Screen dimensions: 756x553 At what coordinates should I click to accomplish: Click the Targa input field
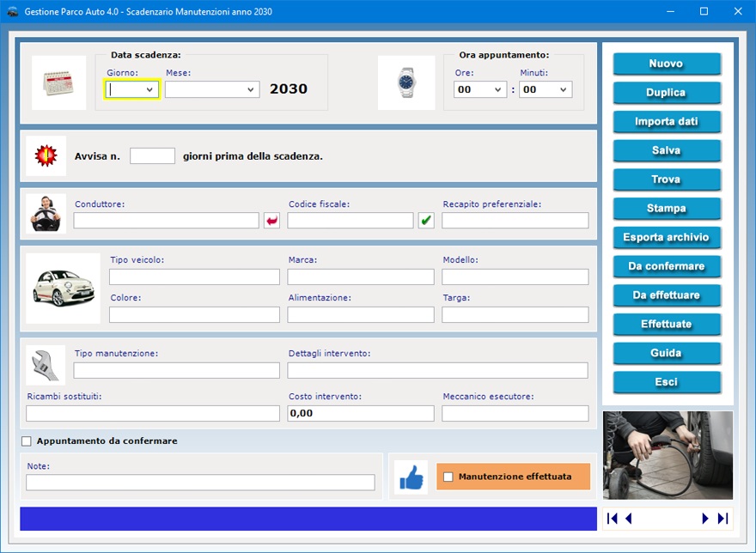coord(515,315)
